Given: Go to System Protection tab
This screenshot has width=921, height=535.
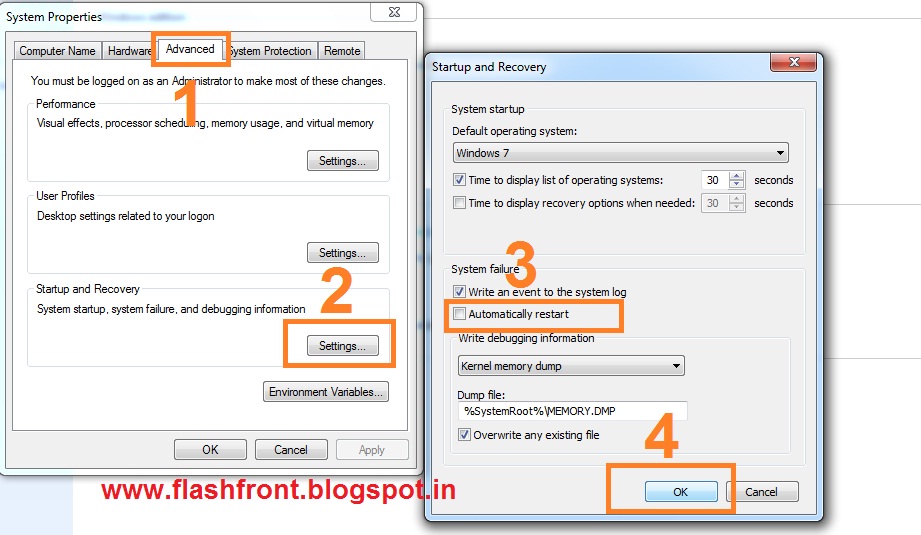Looking at the screenshot, I should [x=270, y=51].
